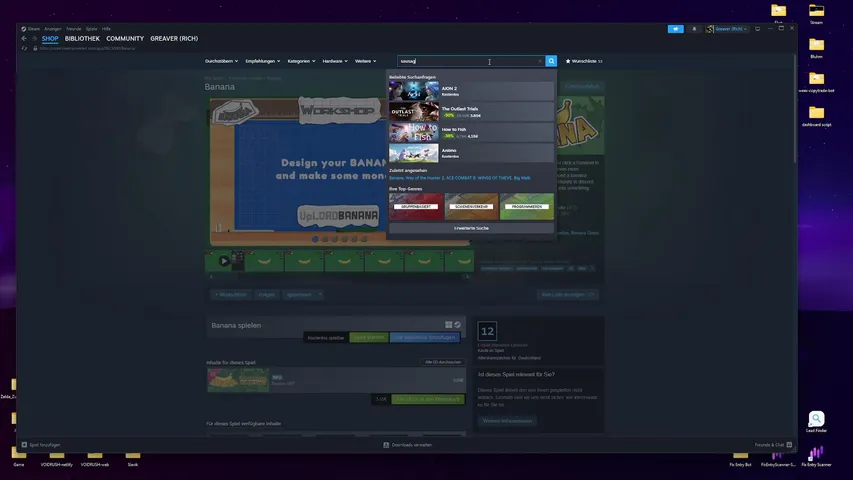Open the Schienenverkehr genre tile

point(471,206)
